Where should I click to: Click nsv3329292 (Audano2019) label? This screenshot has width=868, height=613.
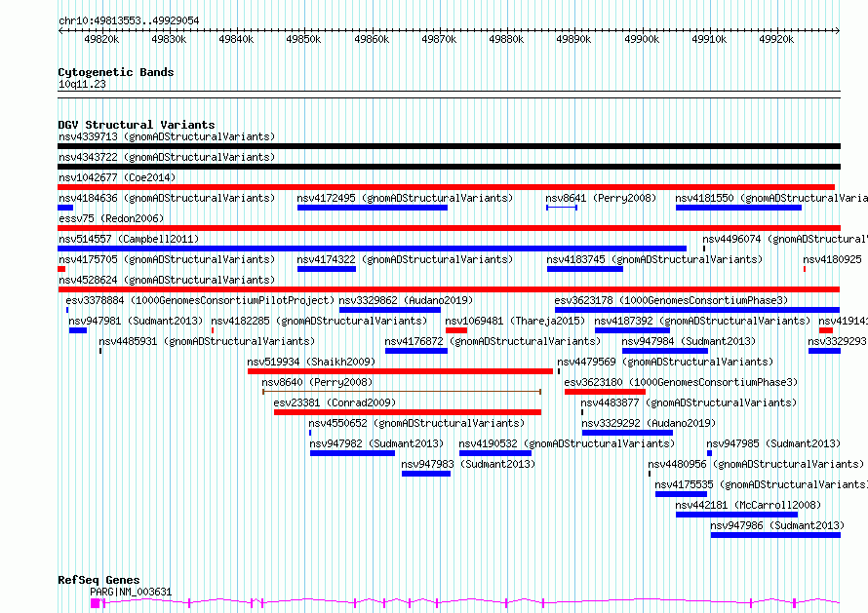[649, 423]
